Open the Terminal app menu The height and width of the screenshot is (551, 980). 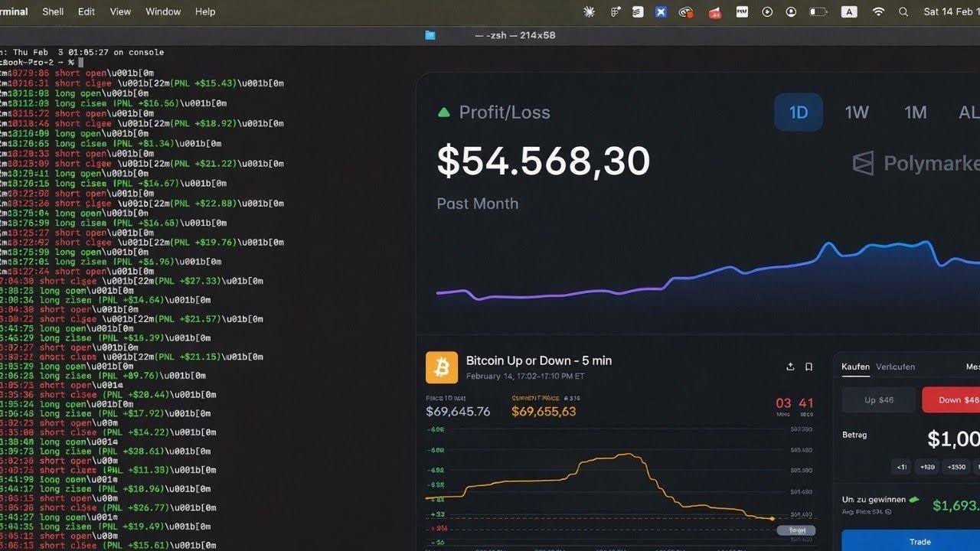pos(14,11)
